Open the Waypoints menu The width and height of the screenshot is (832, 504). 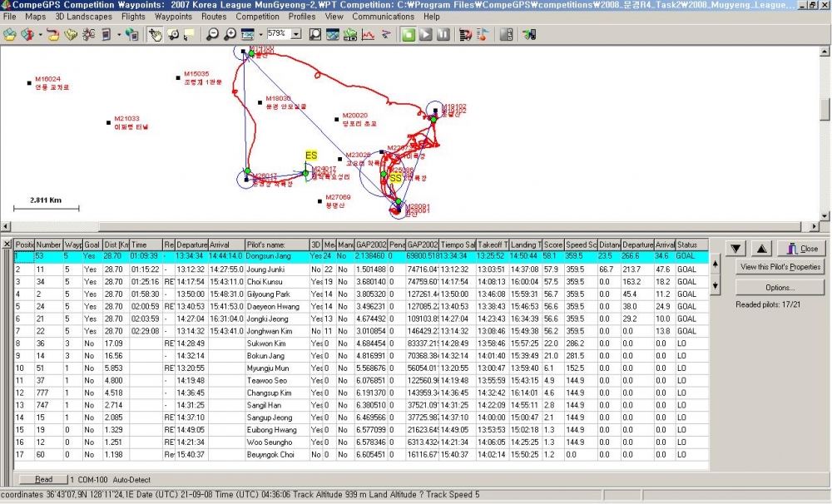174,17
